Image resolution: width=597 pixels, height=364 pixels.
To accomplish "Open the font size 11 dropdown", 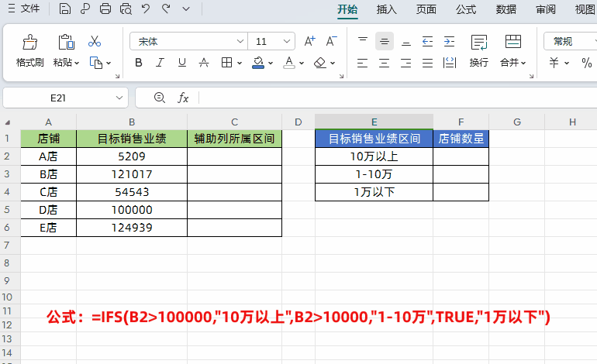I will coord(287,41).
